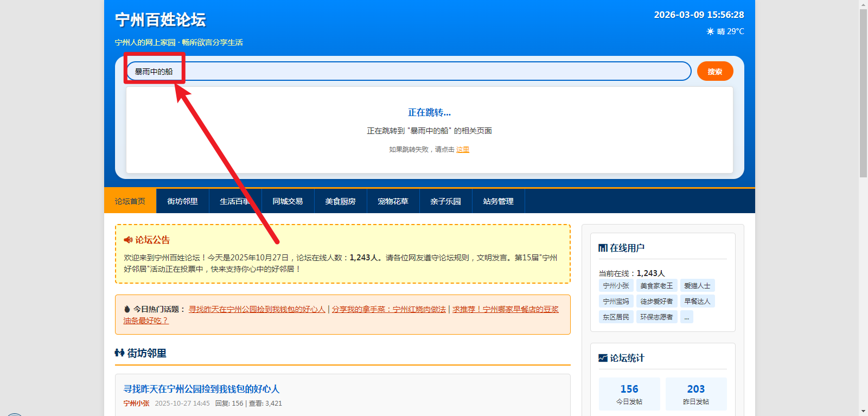
Task: Open the 街坊邻里 navigation tab
Action: (x=183, y=201)
